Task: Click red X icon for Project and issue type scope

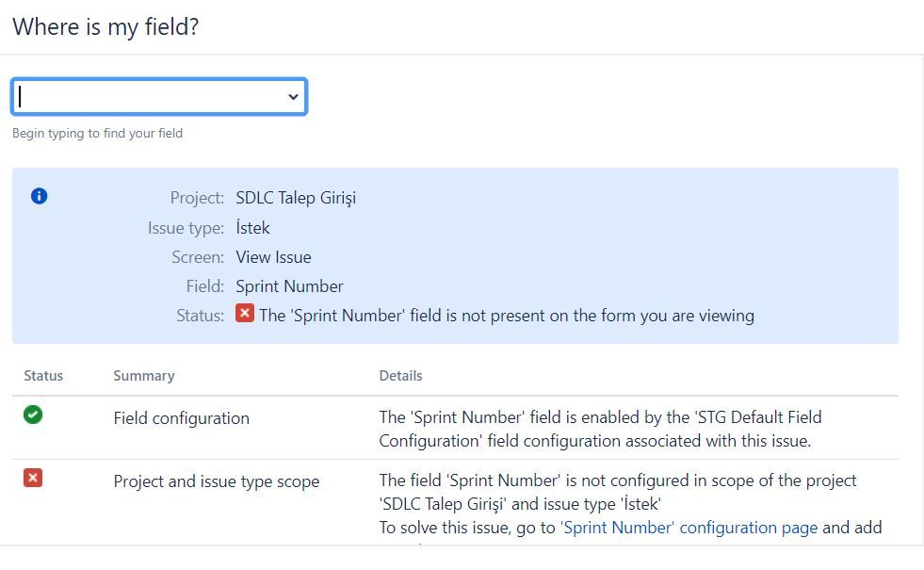Action: (33, 478)
